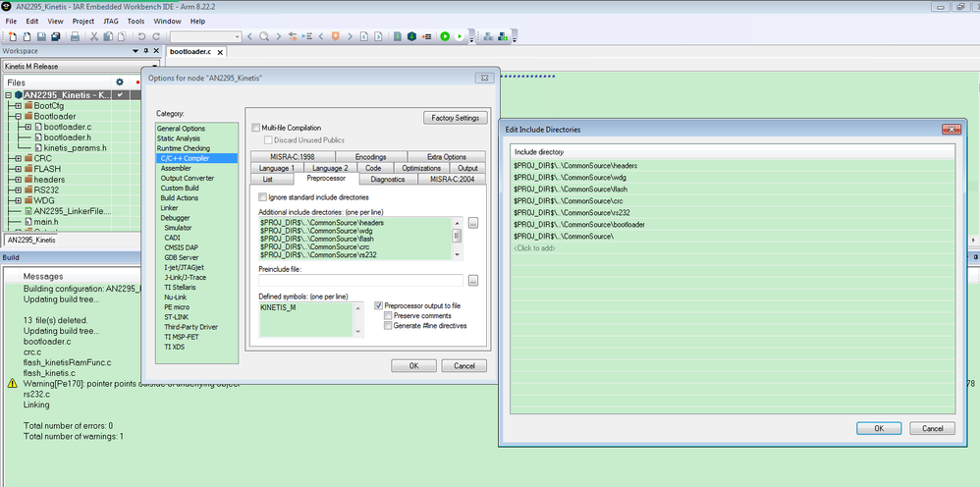Click scrollbar of Additional include directories list
980x487 pixels.
coord(458,238)
